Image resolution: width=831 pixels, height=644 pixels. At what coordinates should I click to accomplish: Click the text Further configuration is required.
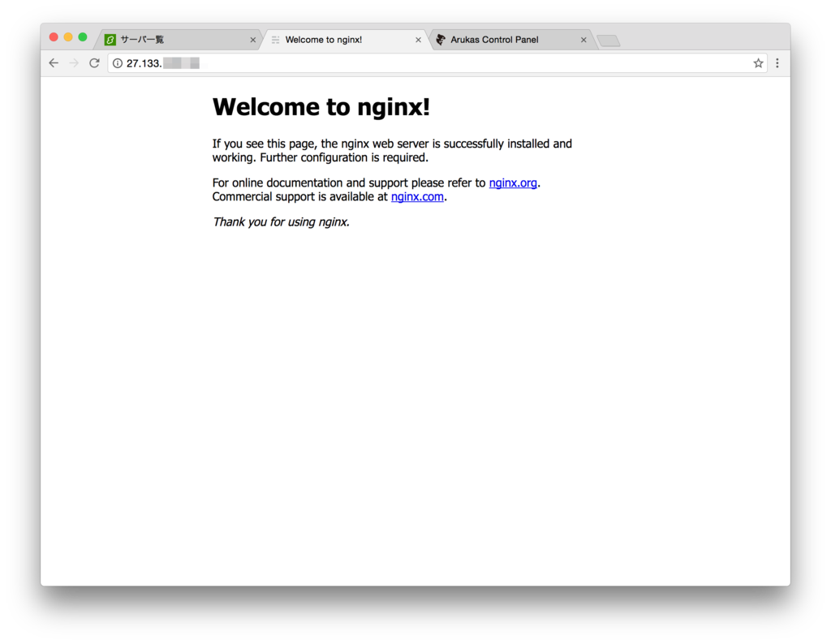344,157
